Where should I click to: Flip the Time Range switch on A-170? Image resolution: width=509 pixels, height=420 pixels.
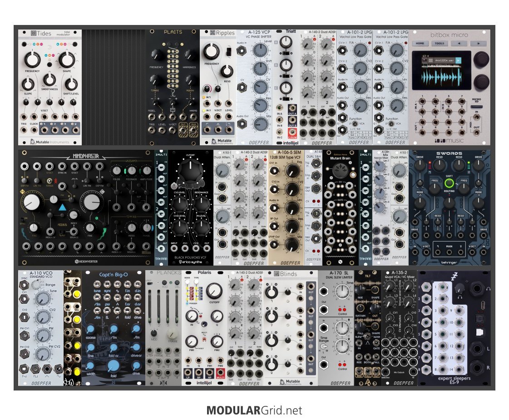[x=325, y=347]
